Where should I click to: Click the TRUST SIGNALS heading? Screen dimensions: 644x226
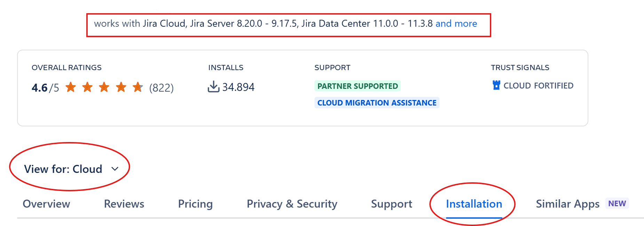[x=520, y=68]
